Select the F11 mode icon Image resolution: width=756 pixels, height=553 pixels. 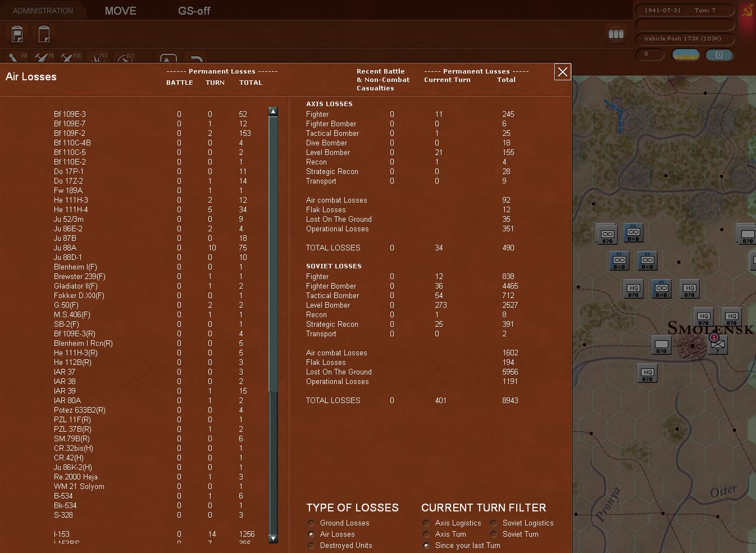pyautogui.click(x=98, y=58)
